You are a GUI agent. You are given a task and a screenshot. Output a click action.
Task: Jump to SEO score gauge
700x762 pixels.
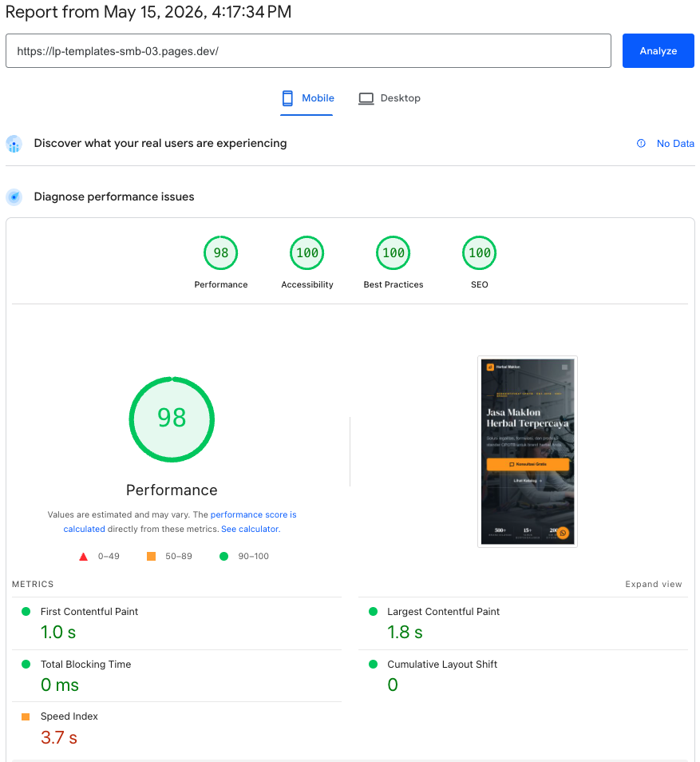click(x=479, y=252)
